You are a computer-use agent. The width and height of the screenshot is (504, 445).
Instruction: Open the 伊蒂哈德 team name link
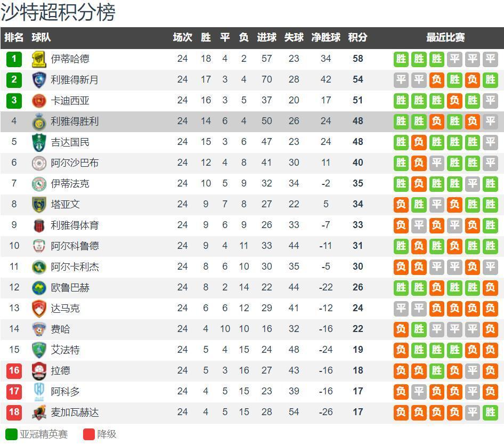(x=70, y=59)
